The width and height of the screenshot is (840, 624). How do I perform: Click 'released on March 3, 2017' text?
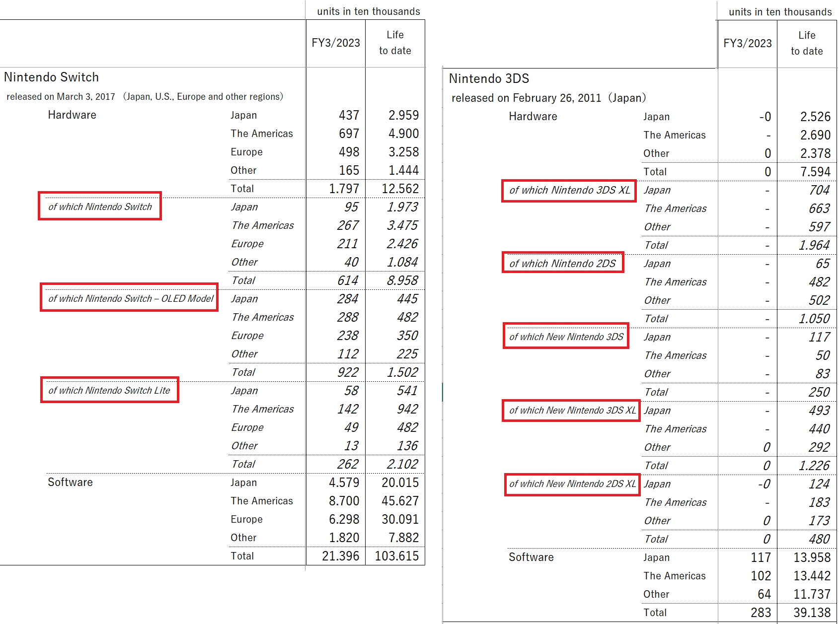coord(61,97)
